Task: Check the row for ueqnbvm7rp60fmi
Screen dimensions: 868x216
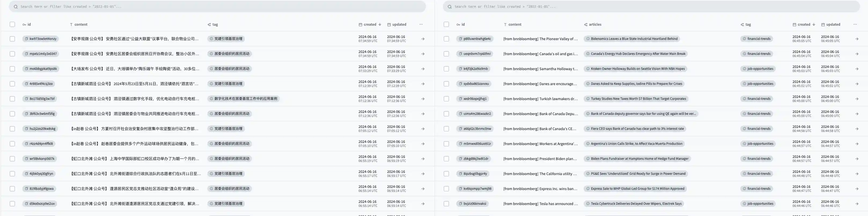Action: (446, 54)
